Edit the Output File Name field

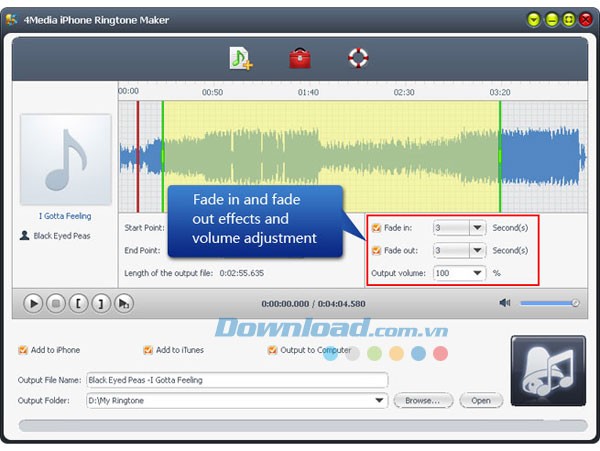coord(237,380)
